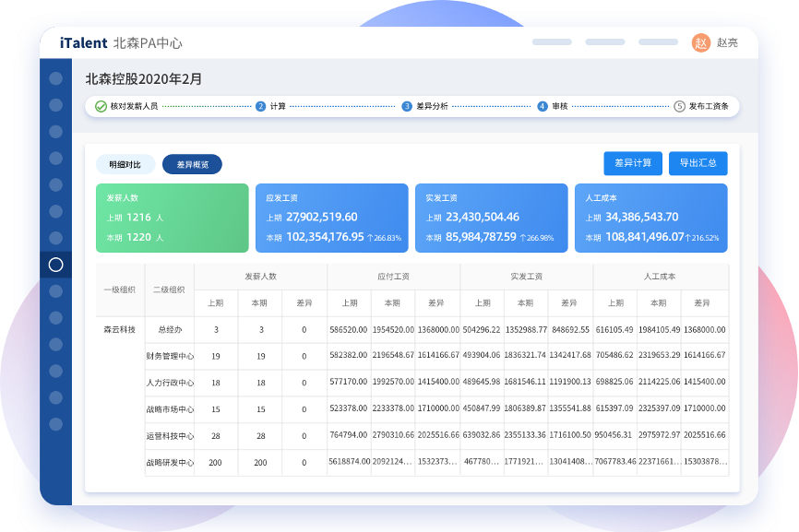Image resolution: width=799 pixels, height=532 pixels.
Task: Click the iTalent logo
Action: 83,43
